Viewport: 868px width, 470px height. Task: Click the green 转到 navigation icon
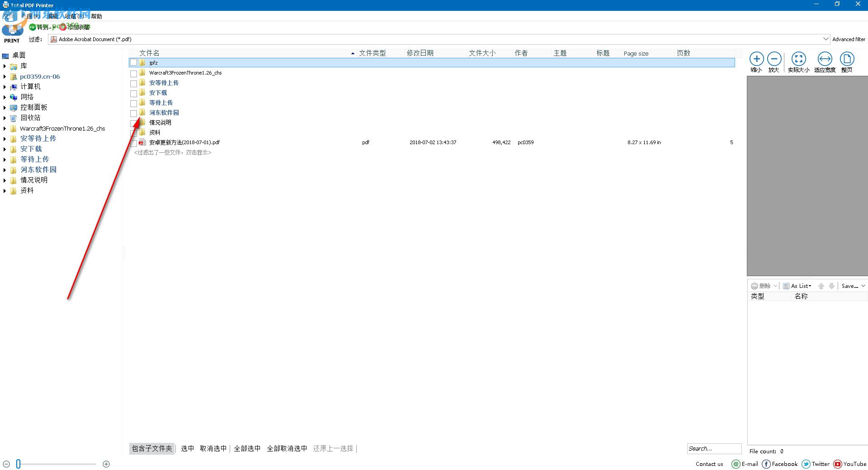pyautogui.click(x=33, y=27)
